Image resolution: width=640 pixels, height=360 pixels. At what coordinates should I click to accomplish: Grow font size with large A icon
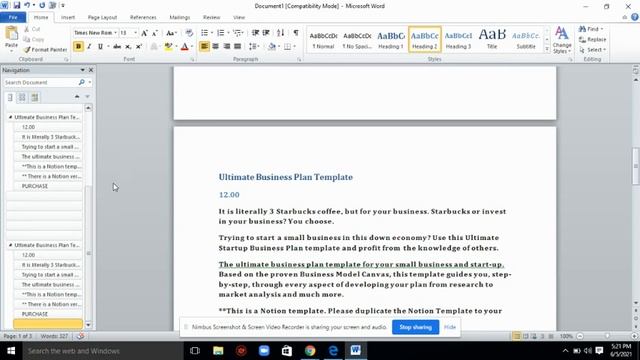click(x=144, y=33)
